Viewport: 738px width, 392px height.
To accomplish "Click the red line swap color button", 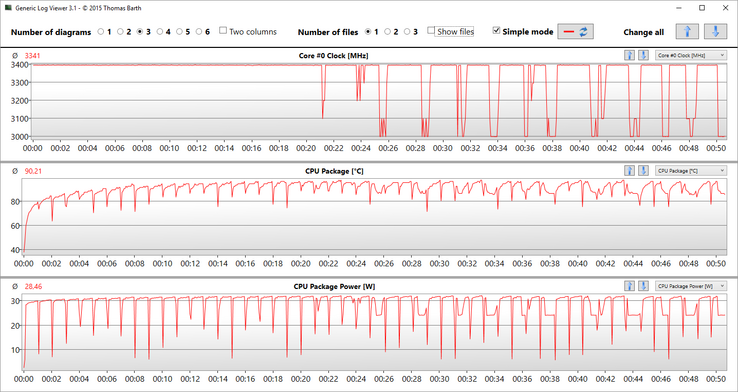I will pyautogui.click(x=575, y=32).
